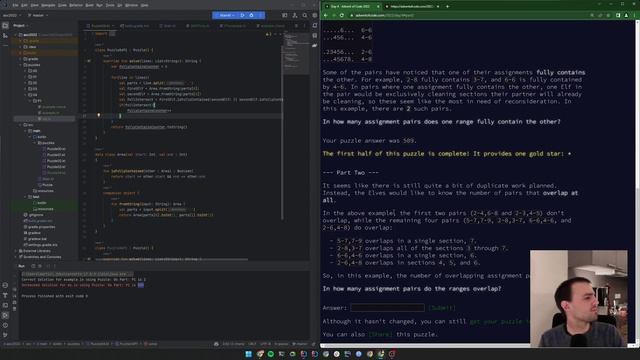Click the editor horizontal scrollbar
Viewport: 640px width, 360px height.
pos(171,259)
